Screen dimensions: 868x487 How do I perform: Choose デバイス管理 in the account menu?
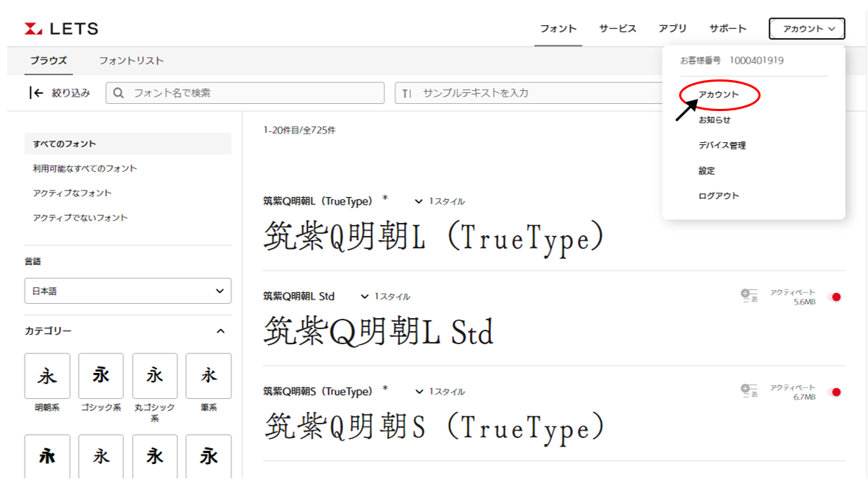[x=722, y=145]
